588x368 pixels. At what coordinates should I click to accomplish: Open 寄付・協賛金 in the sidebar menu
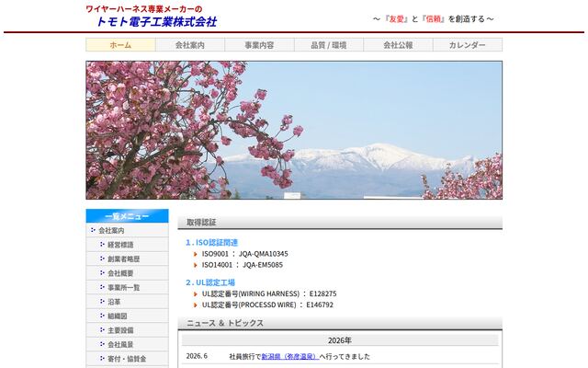[127, 359]
